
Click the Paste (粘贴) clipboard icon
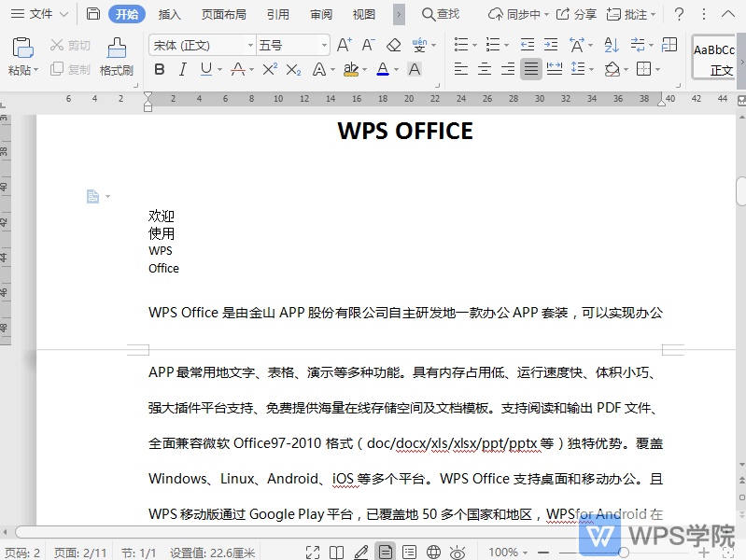click(x=22, y=49)
